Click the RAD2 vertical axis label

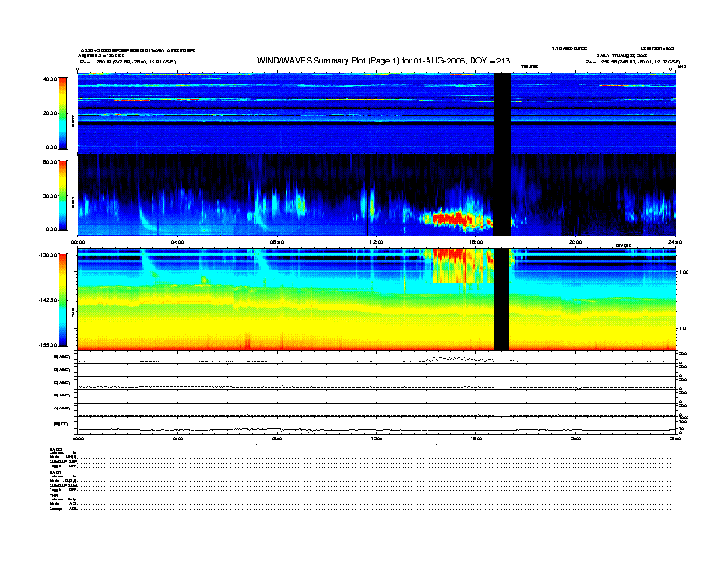tap(73, 121)
